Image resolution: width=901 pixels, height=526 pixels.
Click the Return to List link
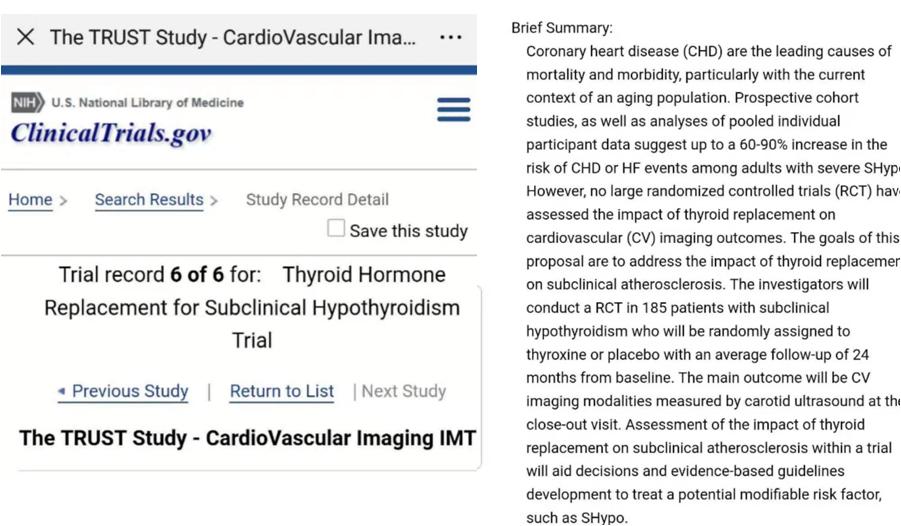[282, 391]
